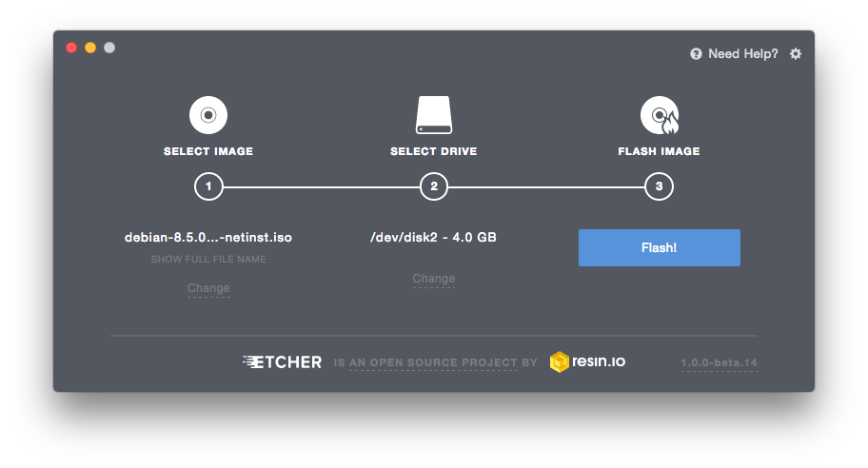
Task: Click the Select Image disc icon
Action: tap(207, 116)
